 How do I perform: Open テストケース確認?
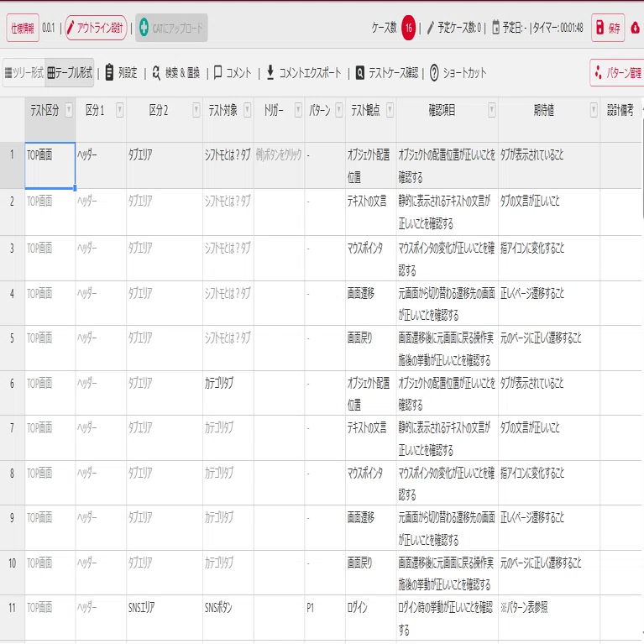point(387,73)
